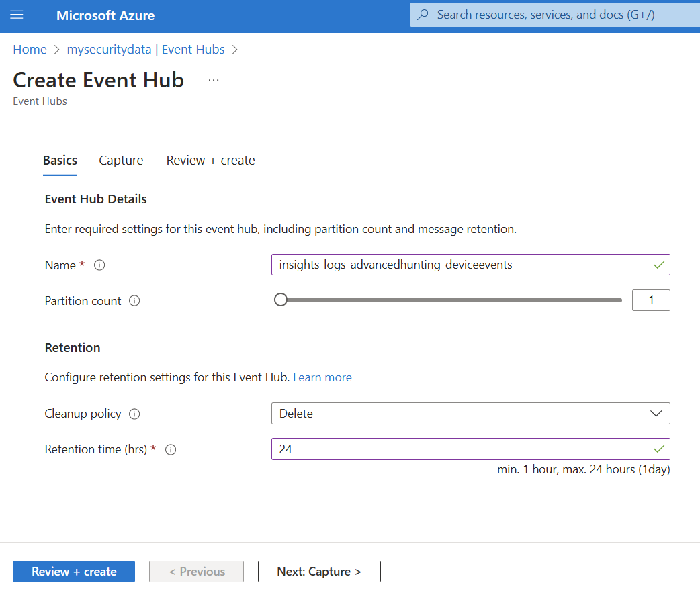Click the Retention section heading
Image resolution: width=700 pixels, height=591 pixels.
[73, 348]
